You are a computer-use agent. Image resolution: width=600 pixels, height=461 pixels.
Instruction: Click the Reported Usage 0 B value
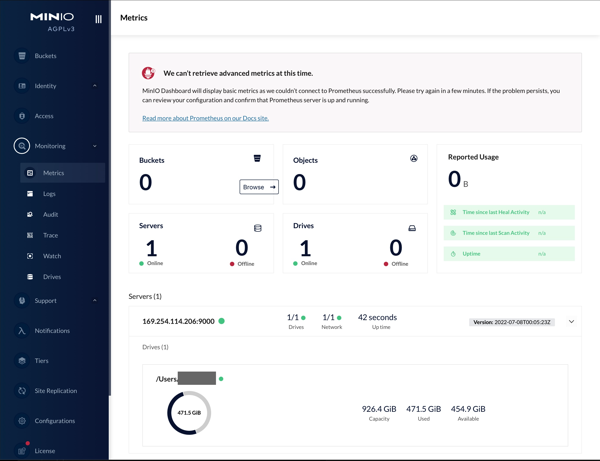(x=458, y=179)
